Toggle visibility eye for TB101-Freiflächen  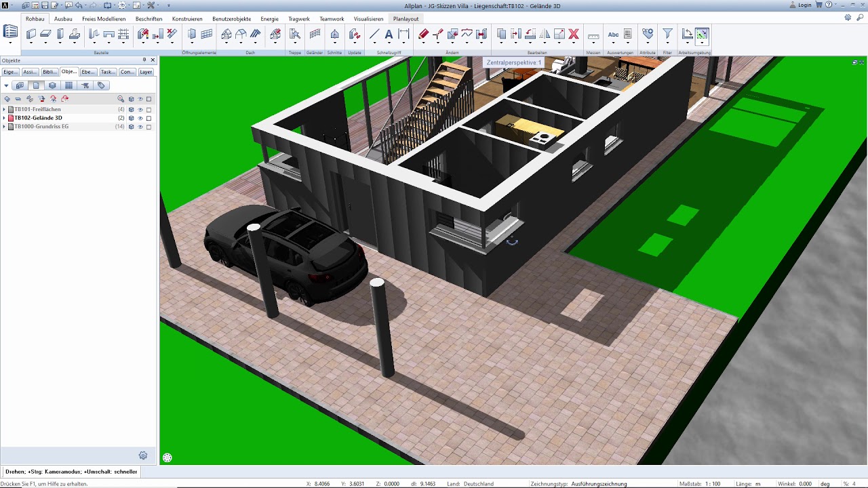pos(140,109)
